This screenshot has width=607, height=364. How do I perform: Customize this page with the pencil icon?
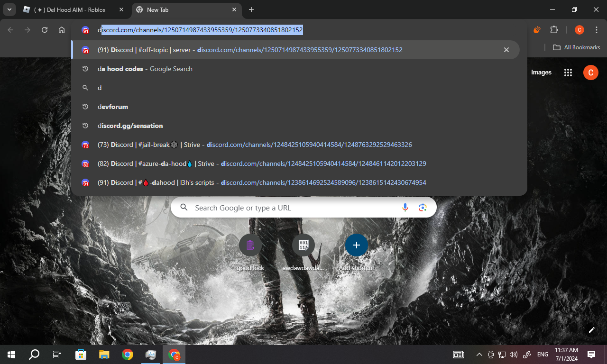pyautogui.click(x=591, y=330)
